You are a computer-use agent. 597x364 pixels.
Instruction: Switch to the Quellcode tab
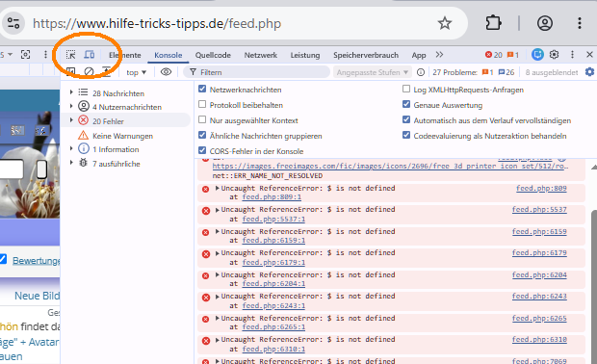click(213, 55)
